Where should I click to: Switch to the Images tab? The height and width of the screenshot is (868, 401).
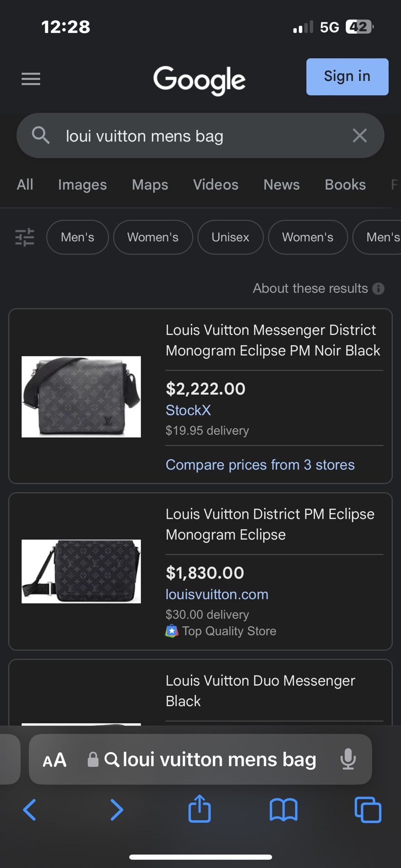(82, 184)
